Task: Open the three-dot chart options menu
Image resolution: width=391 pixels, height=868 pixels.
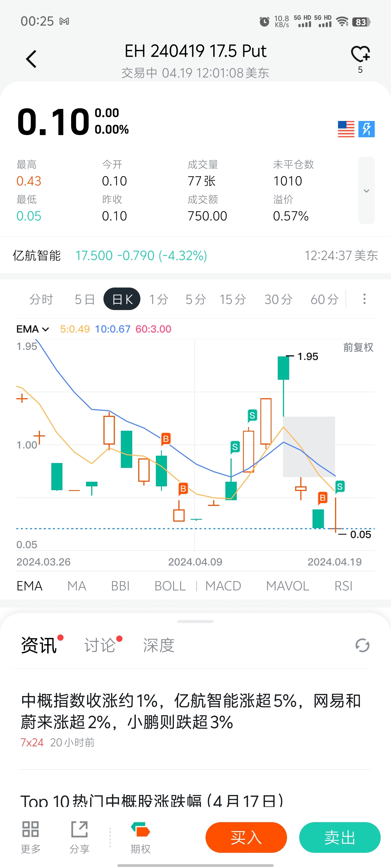Action: (364, 299)
